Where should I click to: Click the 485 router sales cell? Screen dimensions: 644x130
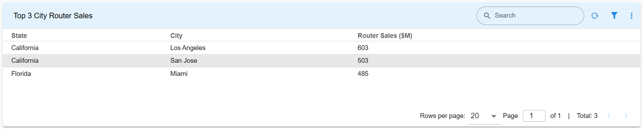(363, 74)
